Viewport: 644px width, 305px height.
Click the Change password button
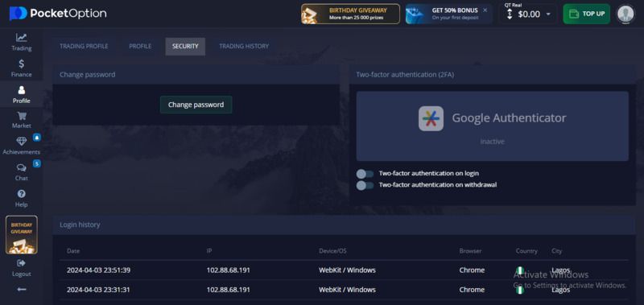(x=196, y=105)
